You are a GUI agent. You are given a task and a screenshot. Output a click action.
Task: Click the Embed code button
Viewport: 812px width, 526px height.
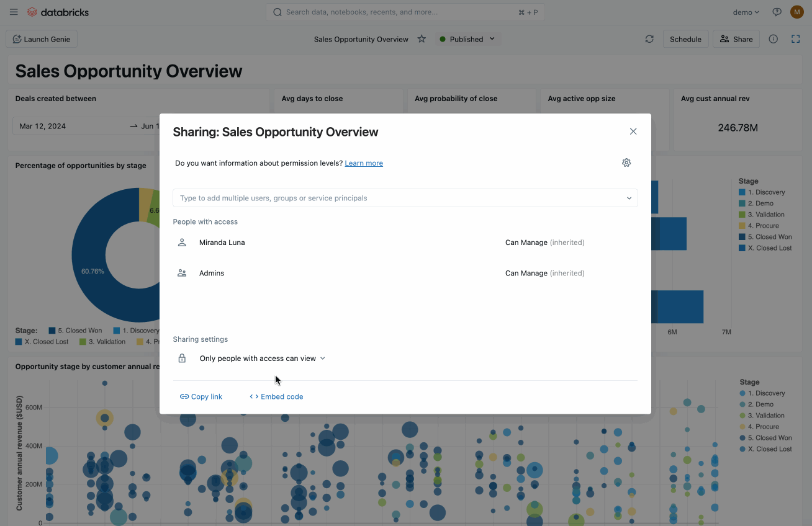click(276, 396)
